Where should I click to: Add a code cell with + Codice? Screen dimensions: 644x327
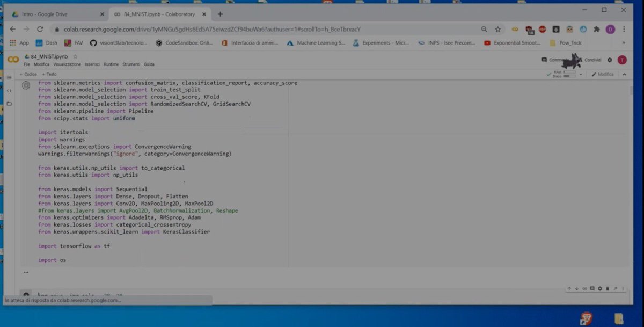tap(28, 74)
